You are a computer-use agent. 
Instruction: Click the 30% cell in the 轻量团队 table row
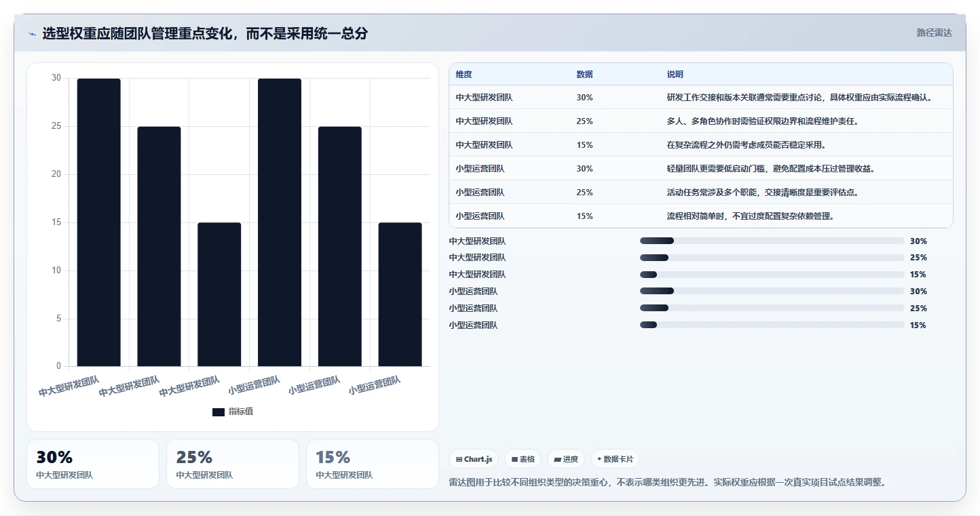[585, 169]
